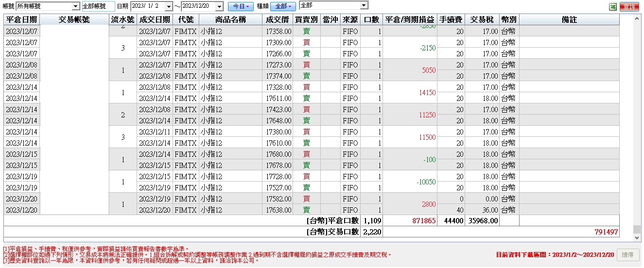Click the 幣別 column header
The width and height of the screenshot is (644, 268).
coord(509,19)
